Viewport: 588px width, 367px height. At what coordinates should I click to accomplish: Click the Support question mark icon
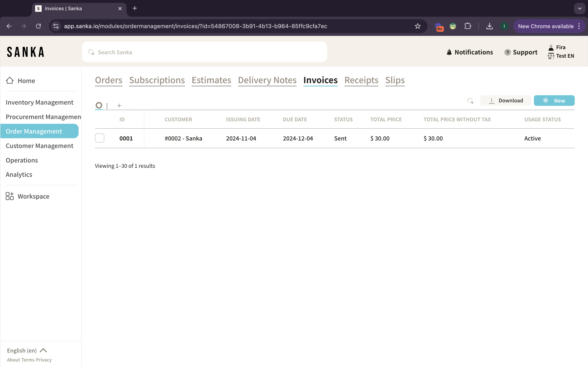click(507, 52)
